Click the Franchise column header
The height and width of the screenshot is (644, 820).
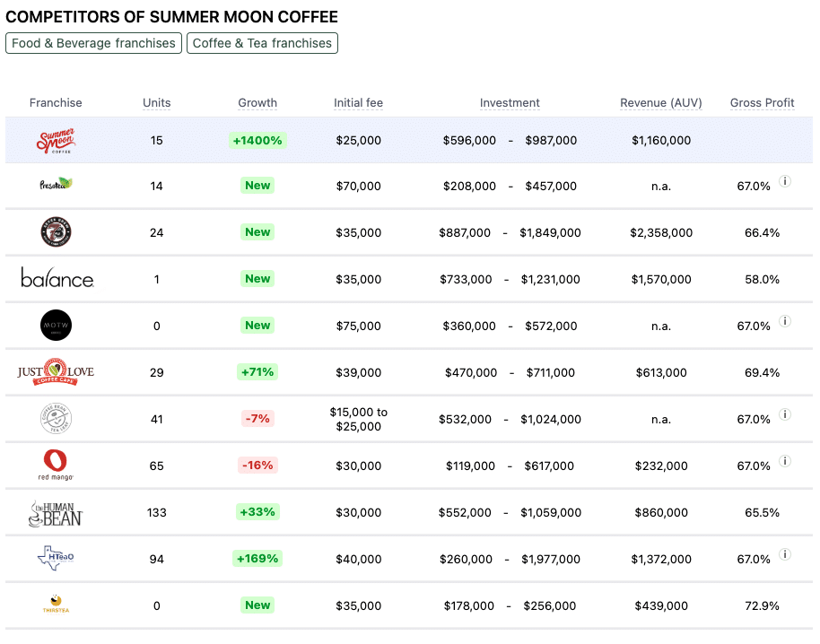(x=56, y=102)
